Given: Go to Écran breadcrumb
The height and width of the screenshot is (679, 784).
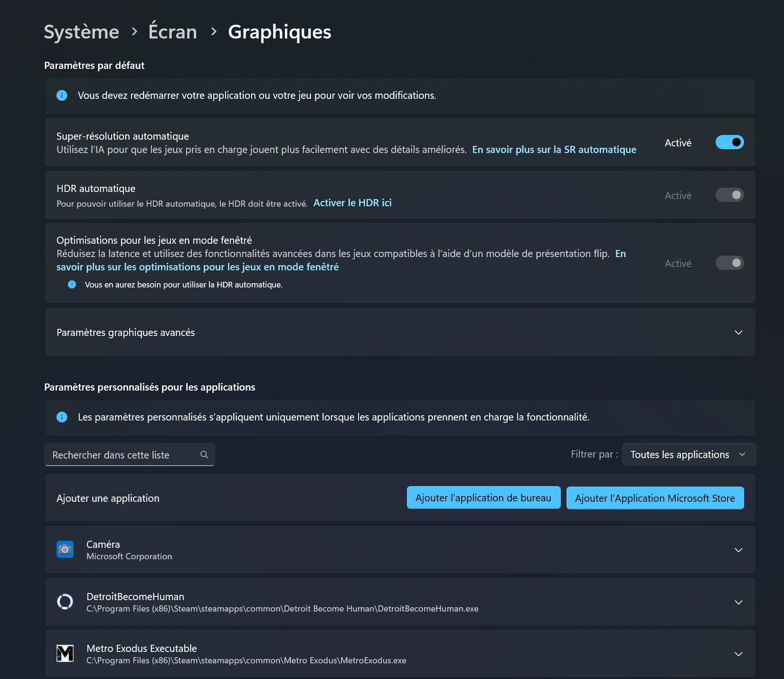Looking at the screenshot, I should coord(172,32).
